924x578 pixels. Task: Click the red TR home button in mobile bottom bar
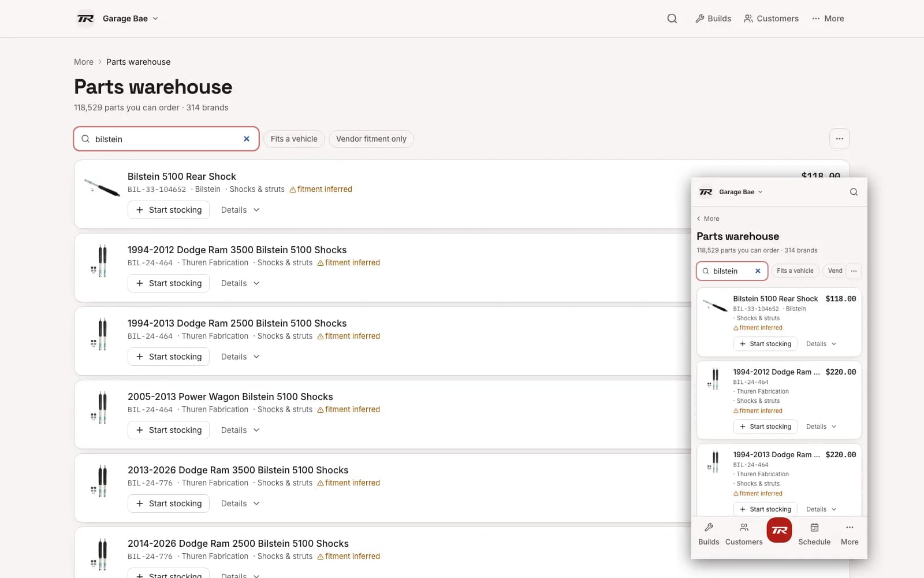click(779, 530)
